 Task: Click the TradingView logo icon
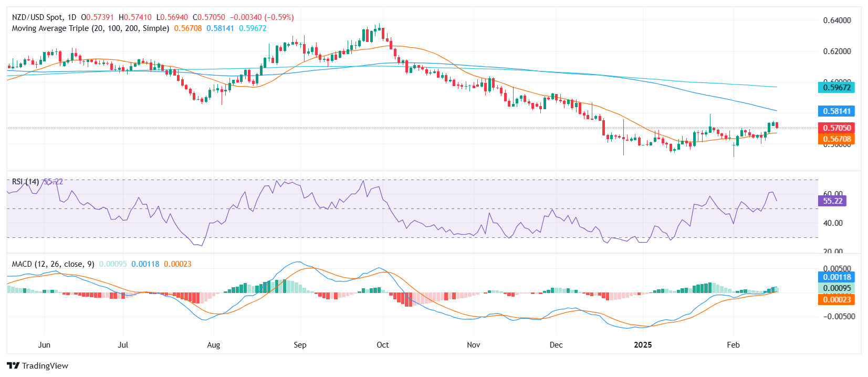(x=13, y=366)
